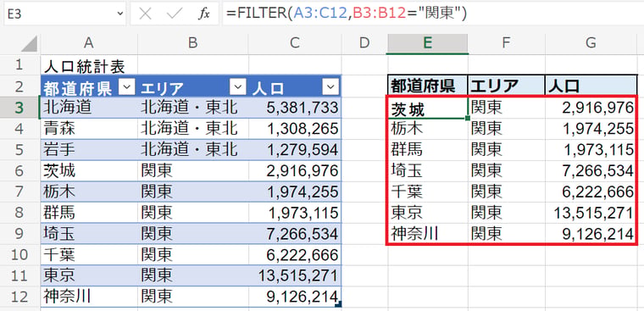Click the Select All corner triangle
Image resolution: width=644 pixels, height=311 pixels.
[x=29, y=43]
